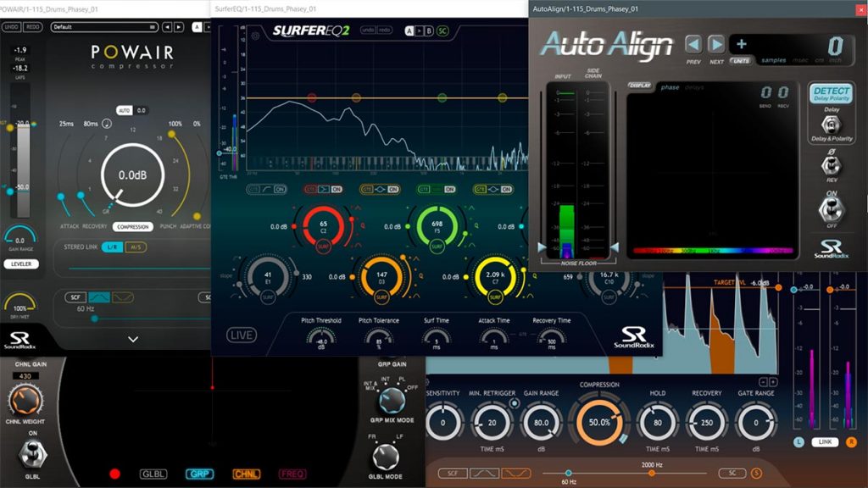This screenshot has width=868, height=488.
Task: Click the DISPLAY button in Auto Align
Action: (x=640, y=86)
